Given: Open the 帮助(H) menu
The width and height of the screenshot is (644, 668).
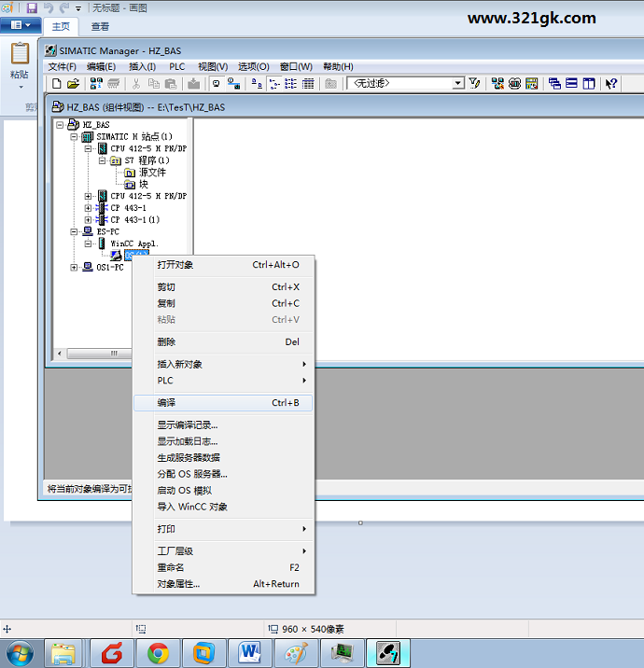Looking at the screenshot, I should tap(338, 67).
